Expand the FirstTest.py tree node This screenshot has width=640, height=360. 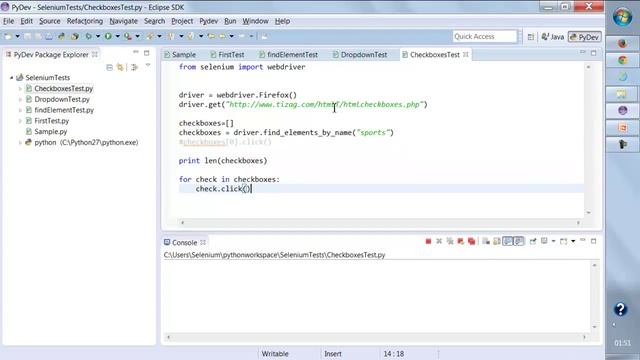coord(20,121)
